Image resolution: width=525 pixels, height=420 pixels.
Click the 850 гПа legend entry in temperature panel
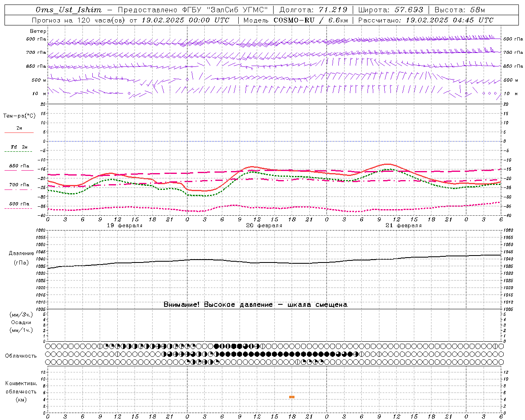click(19, 166)
